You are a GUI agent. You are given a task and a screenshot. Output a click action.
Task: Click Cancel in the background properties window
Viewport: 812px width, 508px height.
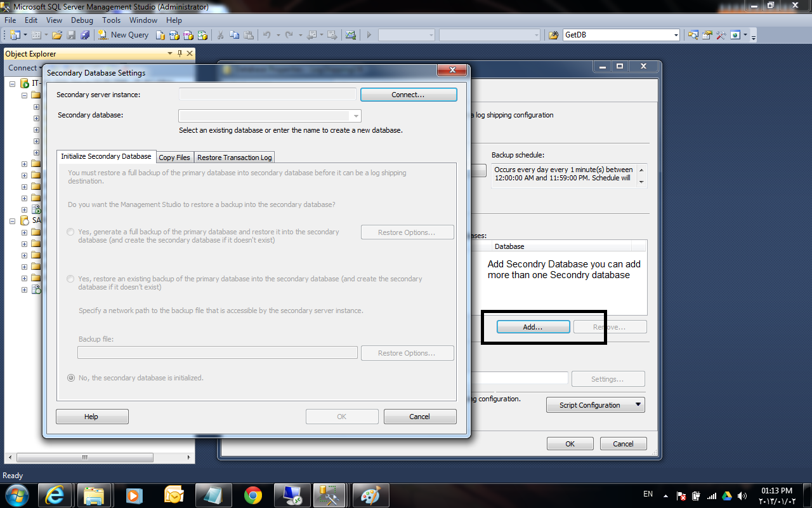click(624, 444)
